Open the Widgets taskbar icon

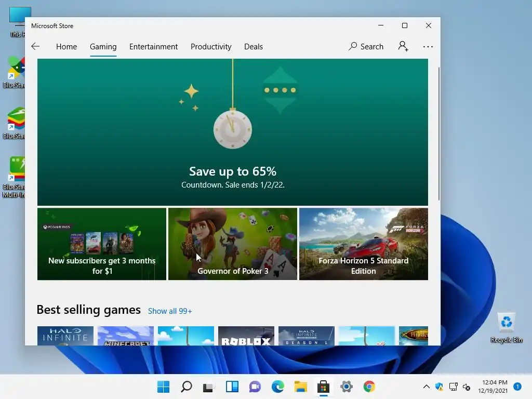(x=232, y=387)
